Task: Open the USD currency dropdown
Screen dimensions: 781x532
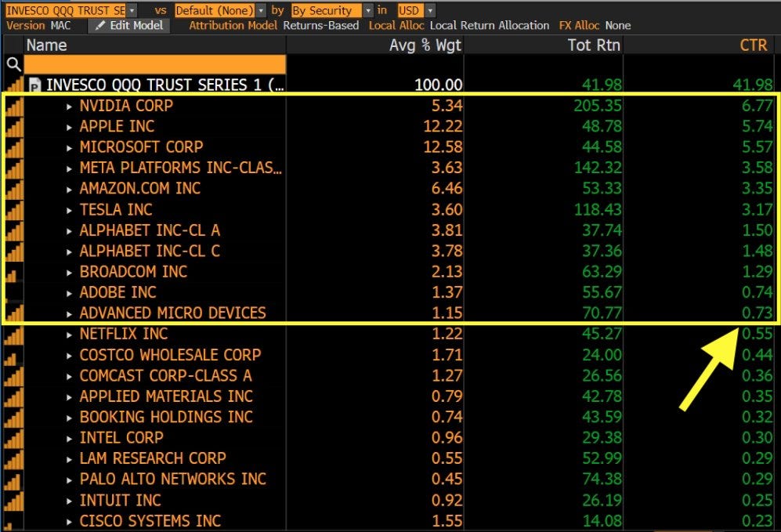Action: click(430, 10)
